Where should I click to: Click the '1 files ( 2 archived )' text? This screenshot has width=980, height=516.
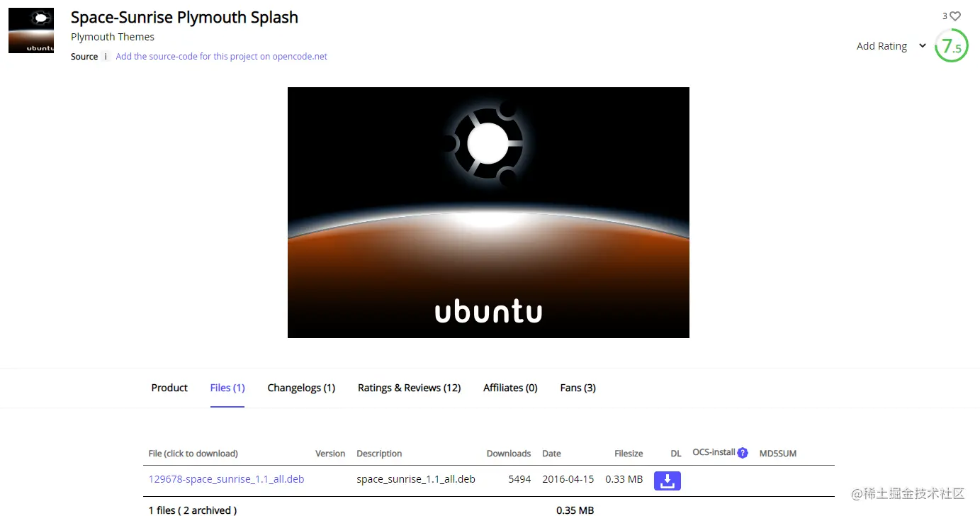pos(193,510)
